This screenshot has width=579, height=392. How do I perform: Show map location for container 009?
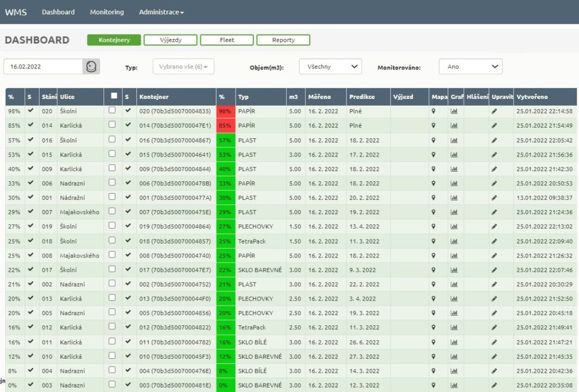[434, 169]
